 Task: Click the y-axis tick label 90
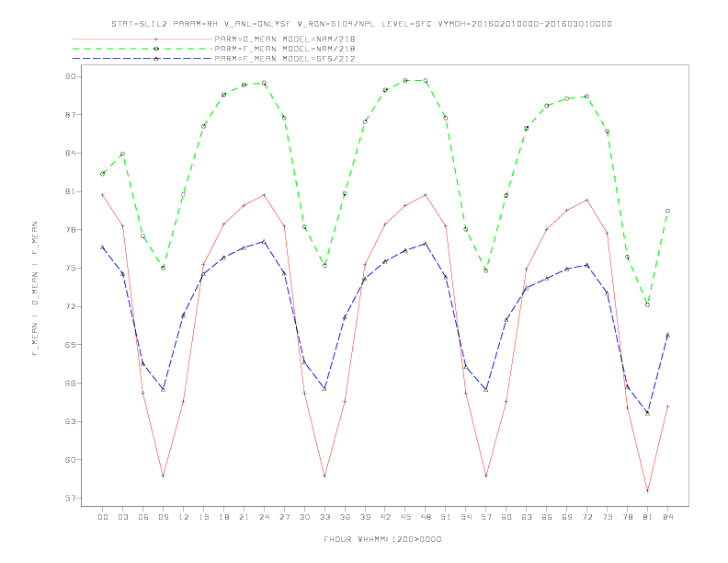pos(70,76)
